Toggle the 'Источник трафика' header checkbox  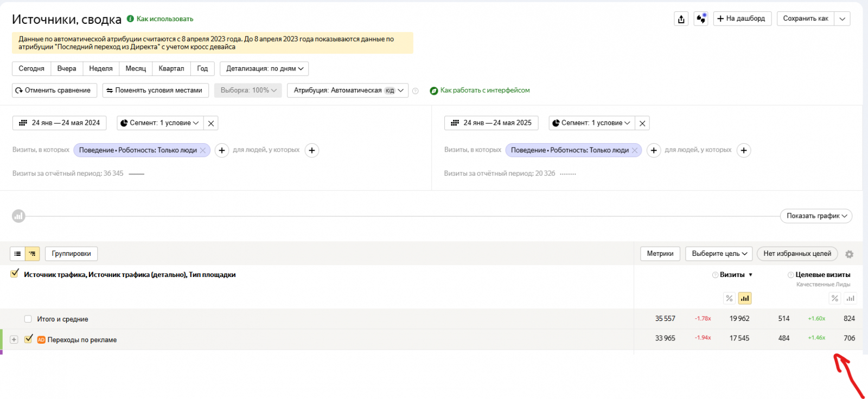tap(15, 274)
